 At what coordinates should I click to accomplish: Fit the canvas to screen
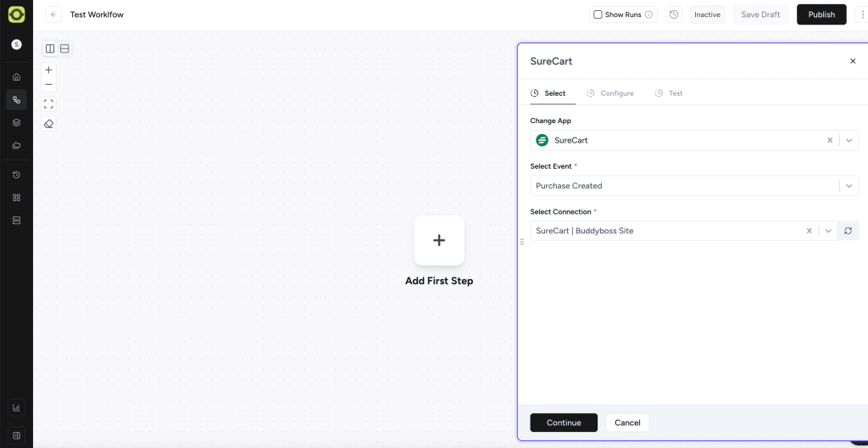tap(48, 104)
